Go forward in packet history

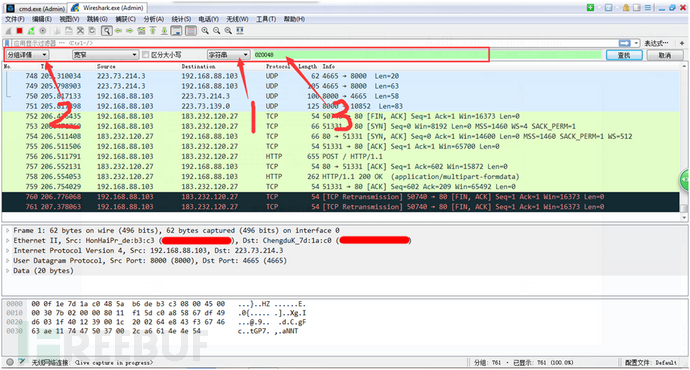click(x=129, y=31)
